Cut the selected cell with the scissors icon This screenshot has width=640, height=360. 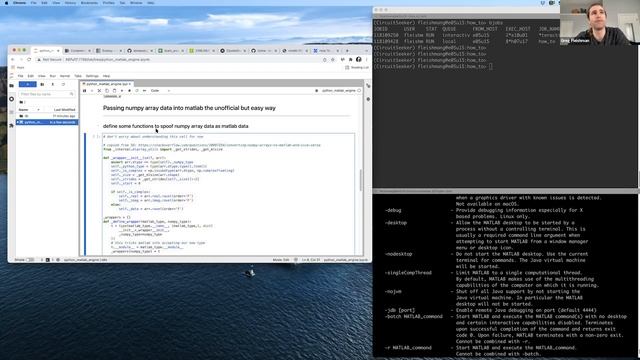(99, 91)
